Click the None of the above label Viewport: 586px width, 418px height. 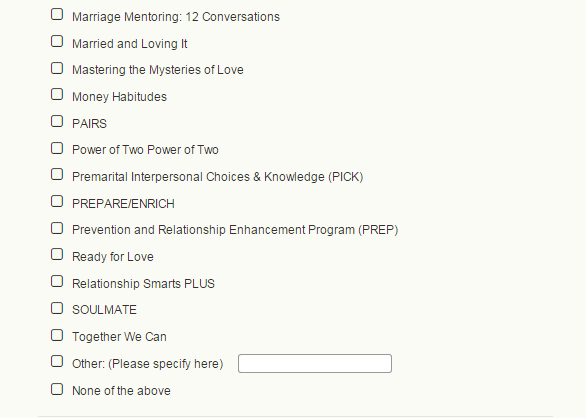click(121, 391)
